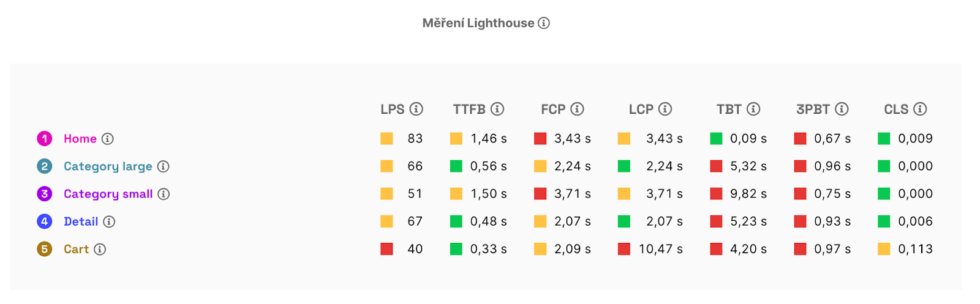Click the red swatch for Cart LPS score
Image resolution: width=980 pixels, height=304 pixels.
tap(386, 249)
